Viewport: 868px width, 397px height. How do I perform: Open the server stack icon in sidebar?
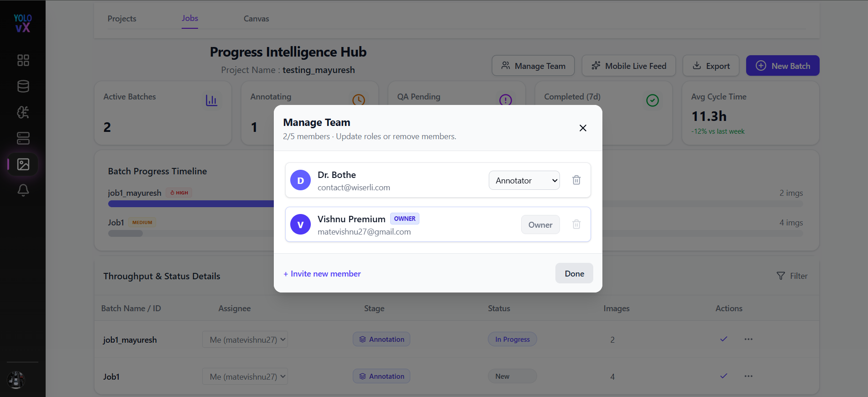point(23,138)
